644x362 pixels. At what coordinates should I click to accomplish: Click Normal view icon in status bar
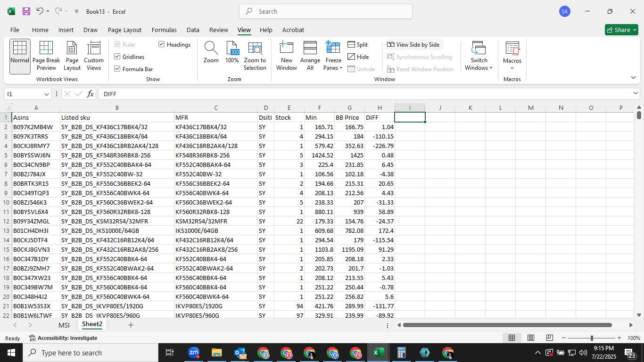tap(512, 338)
